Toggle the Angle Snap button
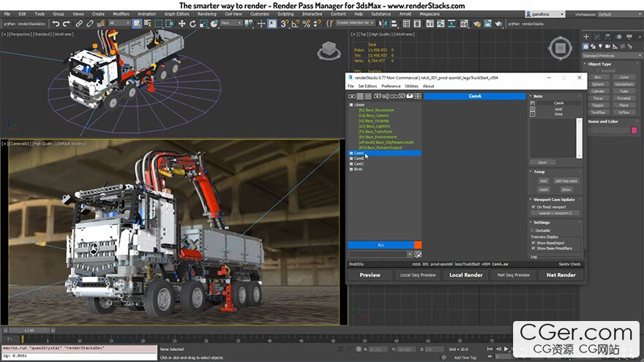Screen dimensions: 644x362 pyautogui.click(x=296, y=24)
